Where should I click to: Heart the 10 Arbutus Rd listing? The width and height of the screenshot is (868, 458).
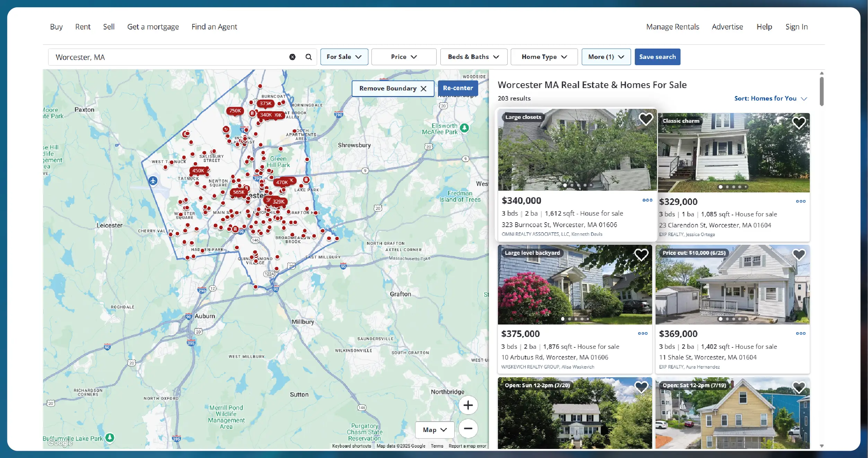click(x=641, y=255)
